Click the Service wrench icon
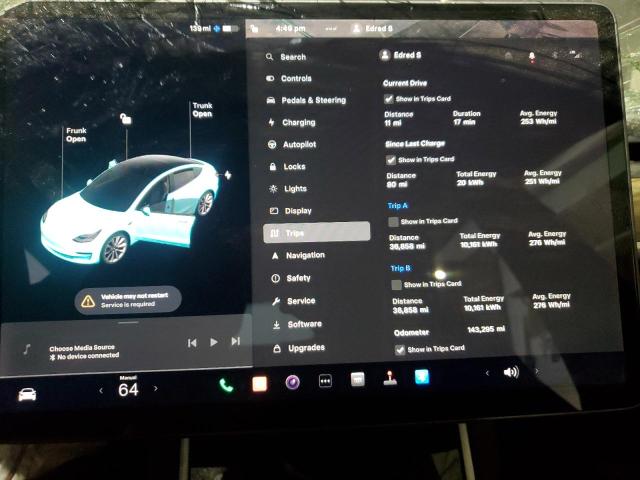Screen dimensions: 640x480 coord(276,301)
